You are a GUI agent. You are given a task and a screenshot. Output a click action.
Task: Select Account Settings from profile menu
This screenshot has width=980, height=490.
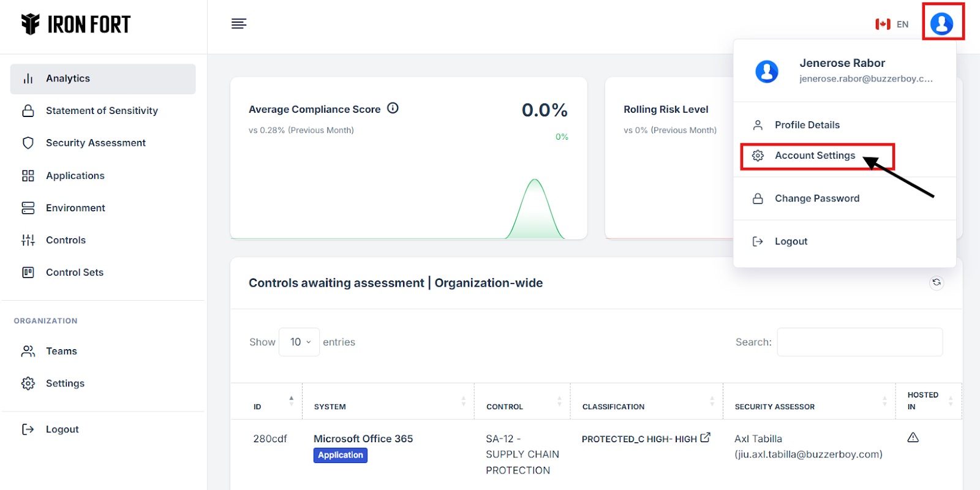815,156
